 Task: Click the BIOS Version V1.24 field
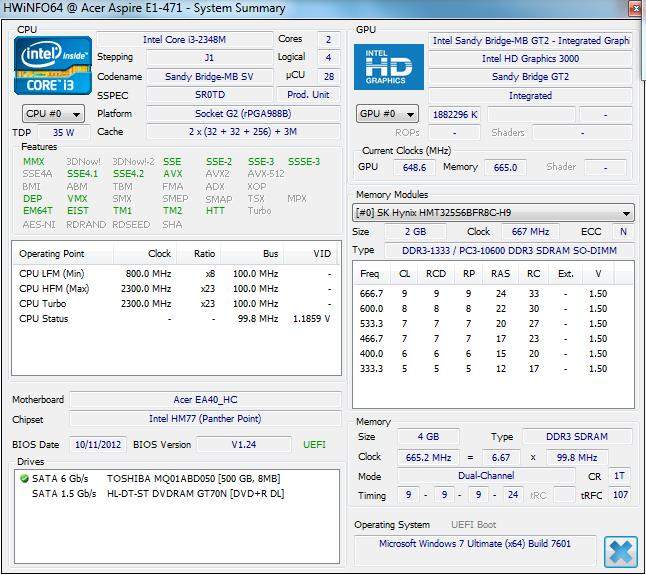coord(243,445)
